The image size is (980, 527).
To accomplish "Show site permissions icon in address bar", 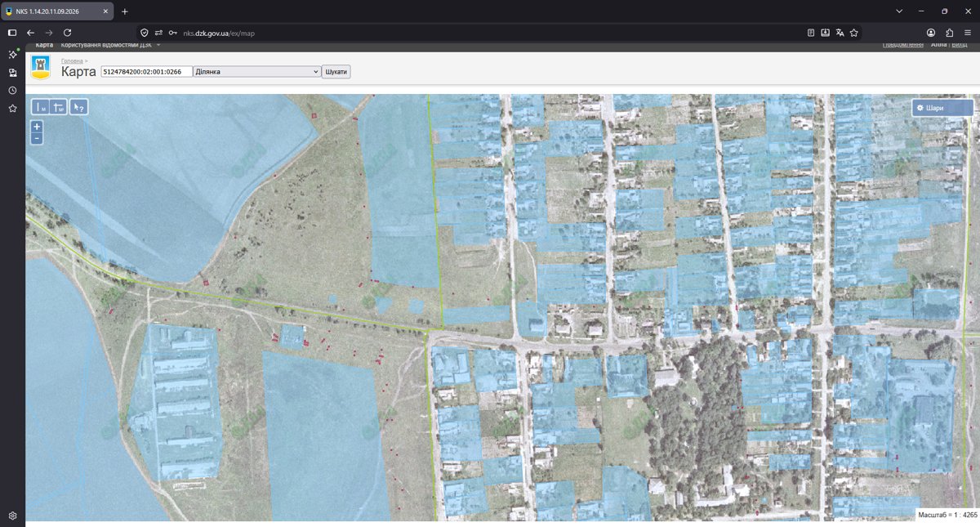I will (x=158, y=33).
